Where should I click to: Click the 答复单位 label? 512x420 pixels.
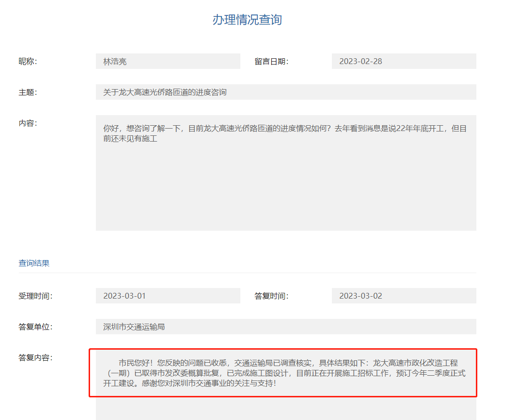(x=36, y=327)
